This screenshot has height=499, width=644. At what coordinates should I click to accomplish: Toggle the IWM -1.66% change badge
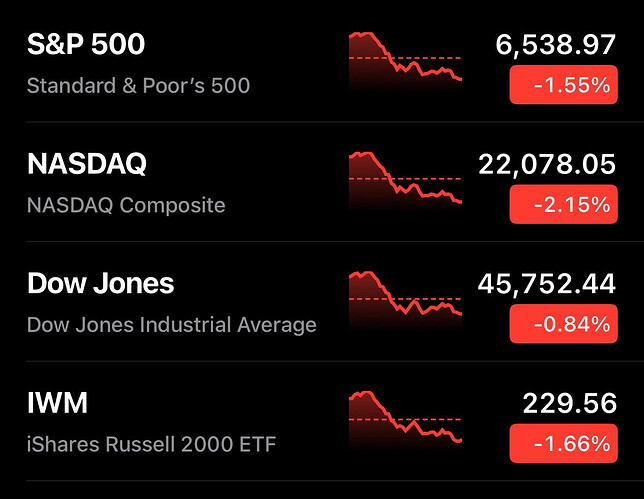tap(563, 444)
